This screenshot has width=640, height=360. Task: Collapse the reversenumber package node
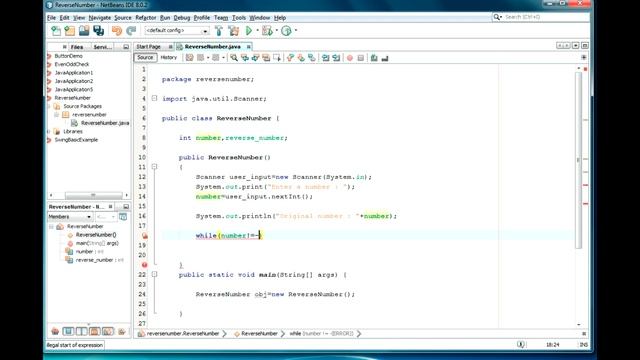pos(57,115)
